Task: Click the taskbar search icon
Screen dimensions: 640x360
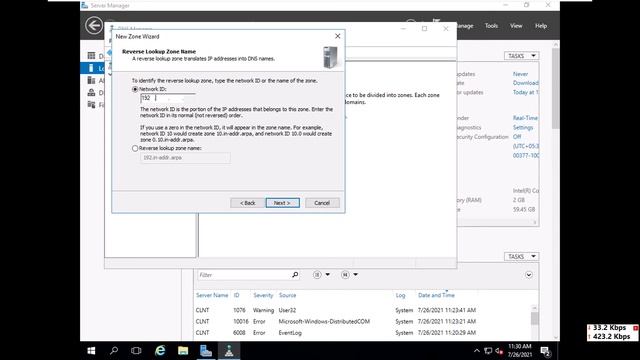Action: coord(114,351)
